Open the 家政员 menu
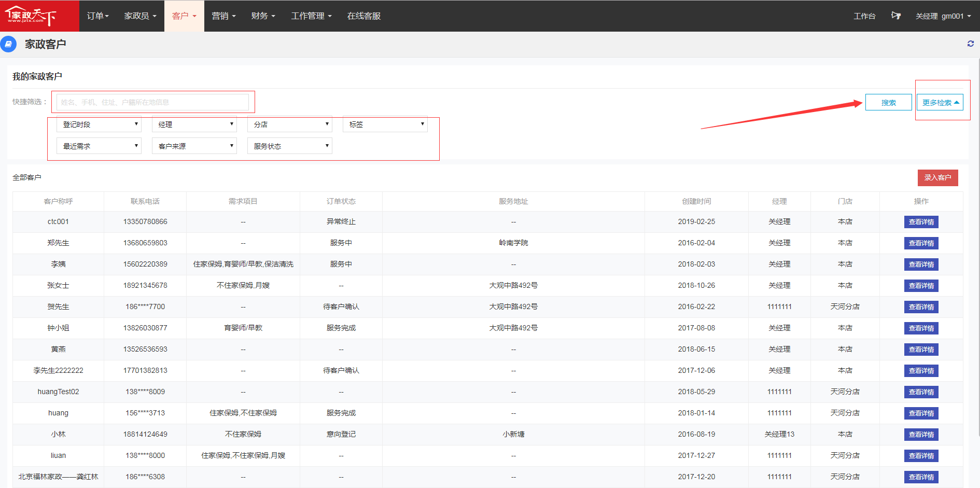980x488 pixels. tap(140, 16)
